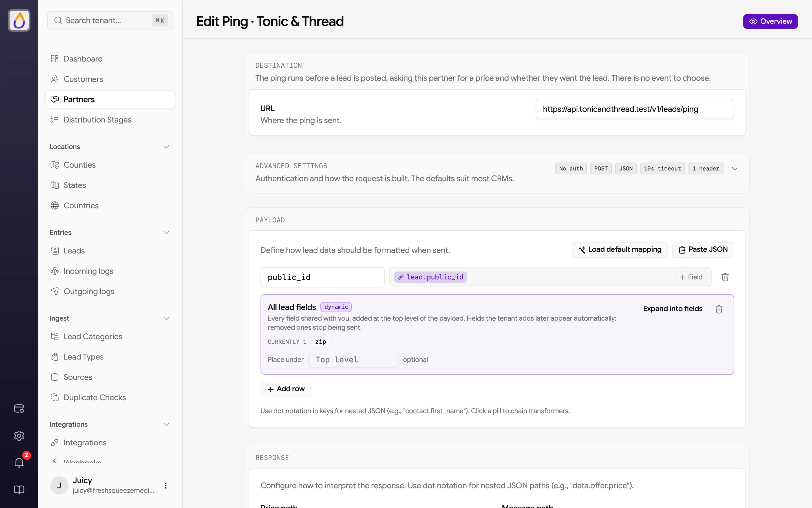Navigate to Incoming logs

point(110,271)
